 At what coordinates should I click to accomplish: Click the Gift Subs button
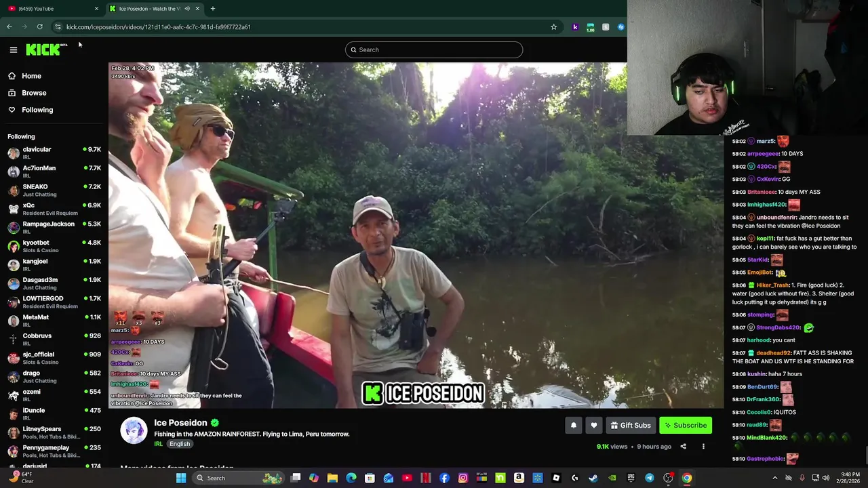tap(630, 425)
